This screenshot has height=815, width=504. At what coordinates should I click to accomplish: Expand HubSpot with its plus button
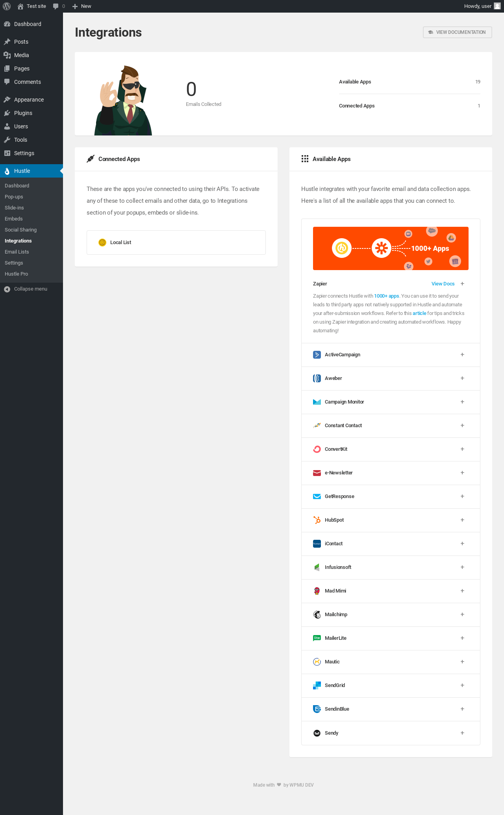(x=462, y=520)
